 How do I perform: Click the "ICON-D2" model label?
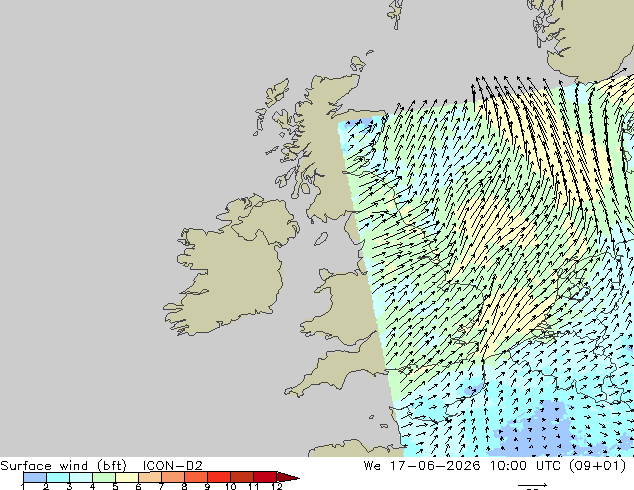point(172,466)
